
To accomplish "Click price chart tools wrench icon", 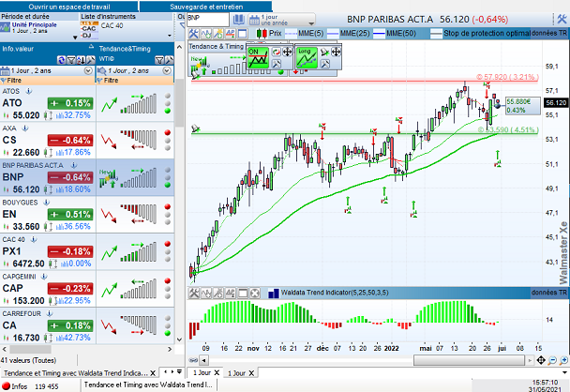I will point(194,34).
